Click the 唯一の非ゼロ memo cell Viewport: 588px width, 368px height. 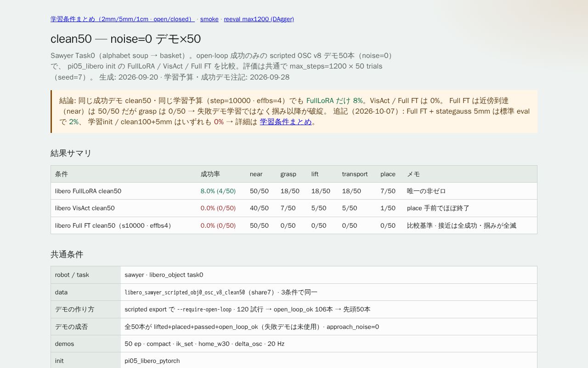pyautogui.click(x=426, y=191)
